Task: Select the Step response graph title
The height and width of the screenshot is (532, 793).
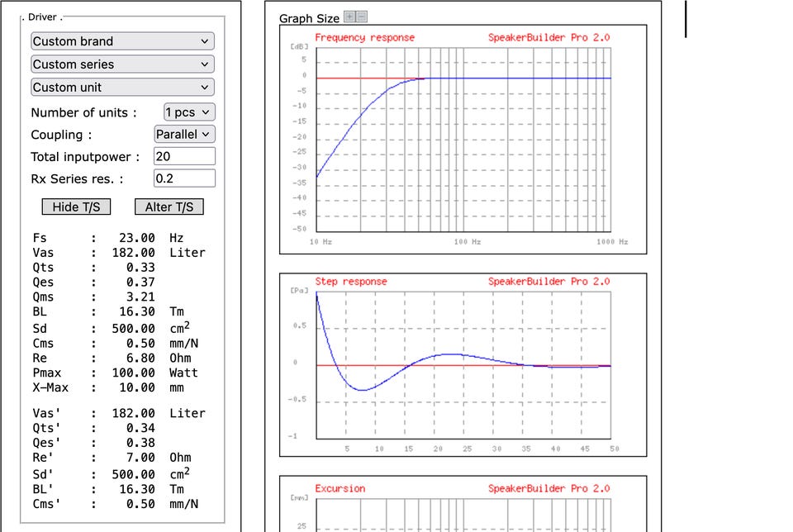Action: click(x=351, y=282)
